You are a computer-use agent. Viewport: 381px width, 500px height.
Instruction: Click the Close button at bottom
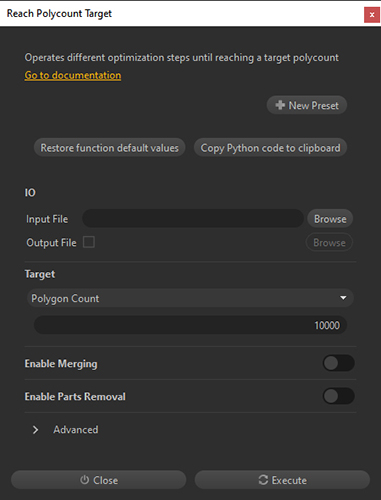coord(99,480)
